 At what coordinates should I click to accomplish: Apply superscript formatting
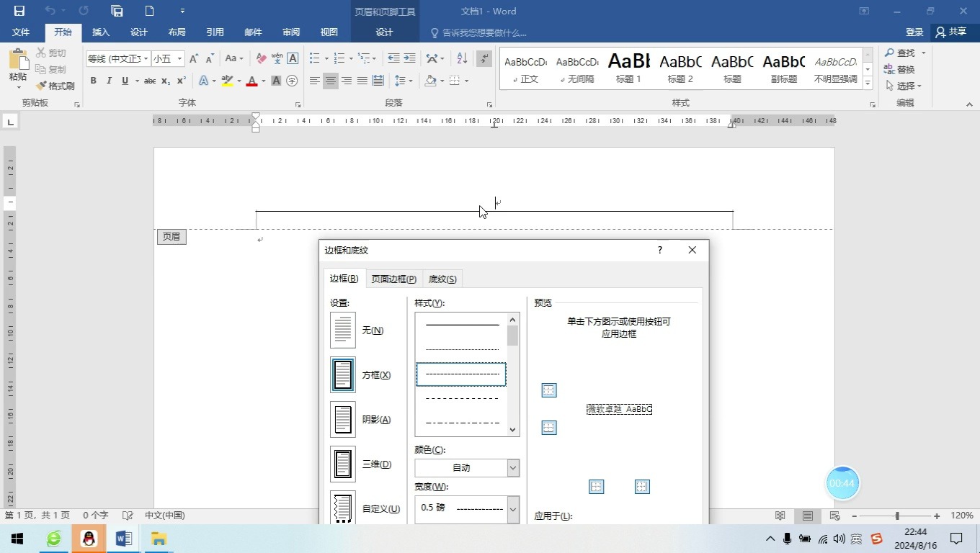[182, 81]
